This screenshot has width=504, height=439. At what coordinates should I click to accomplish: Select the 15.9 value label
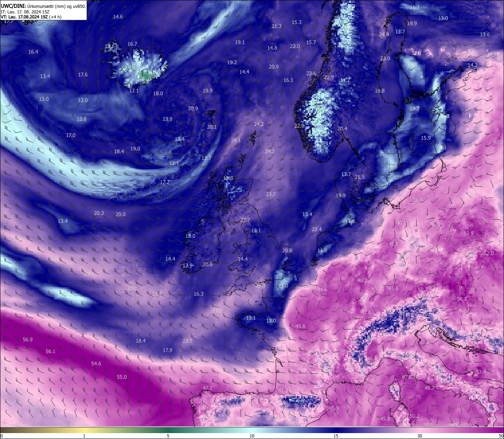426,138
